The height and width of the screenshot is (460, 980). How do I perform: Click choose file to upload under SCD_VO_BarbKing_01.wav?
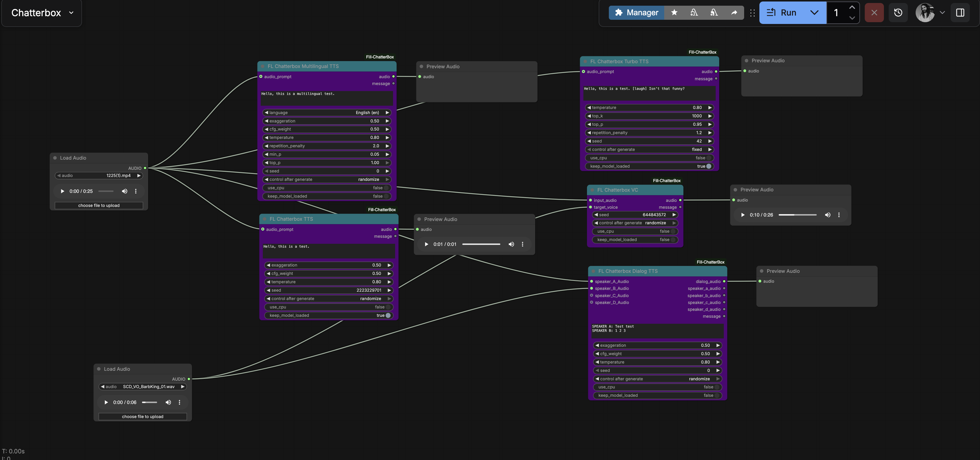143,417
